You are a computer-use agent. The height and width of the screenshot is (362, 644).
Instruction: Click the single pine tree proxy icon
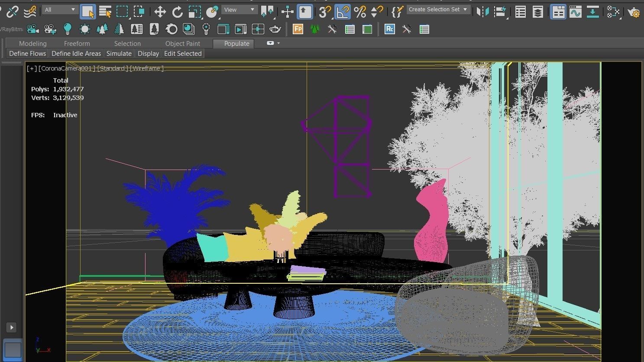pos(119,29)
